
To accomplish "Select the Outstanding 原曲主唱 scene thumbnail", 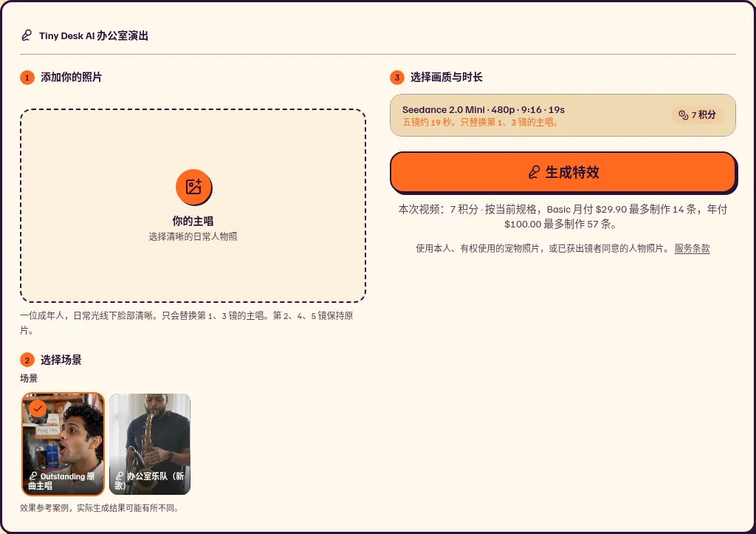I will pos(63,444).
